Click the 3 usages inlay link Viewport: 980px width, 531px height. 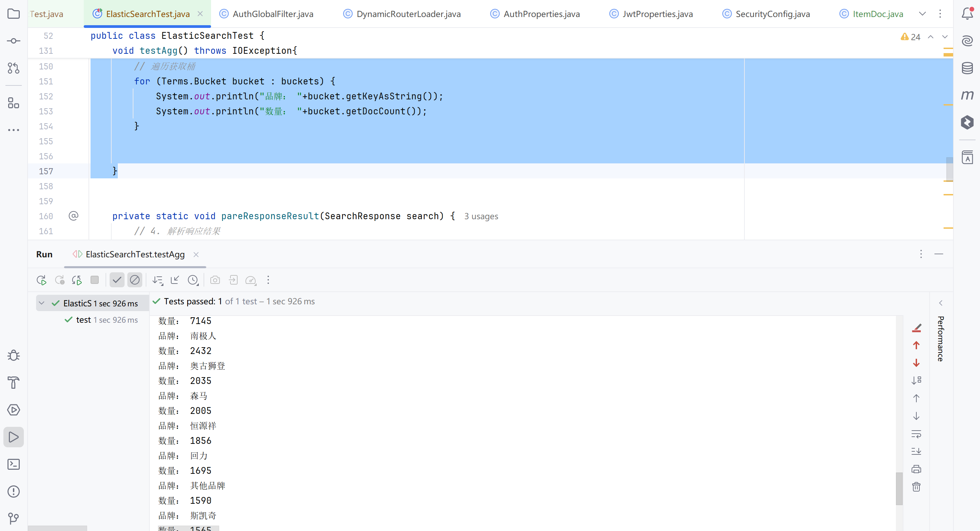(481, 216)
